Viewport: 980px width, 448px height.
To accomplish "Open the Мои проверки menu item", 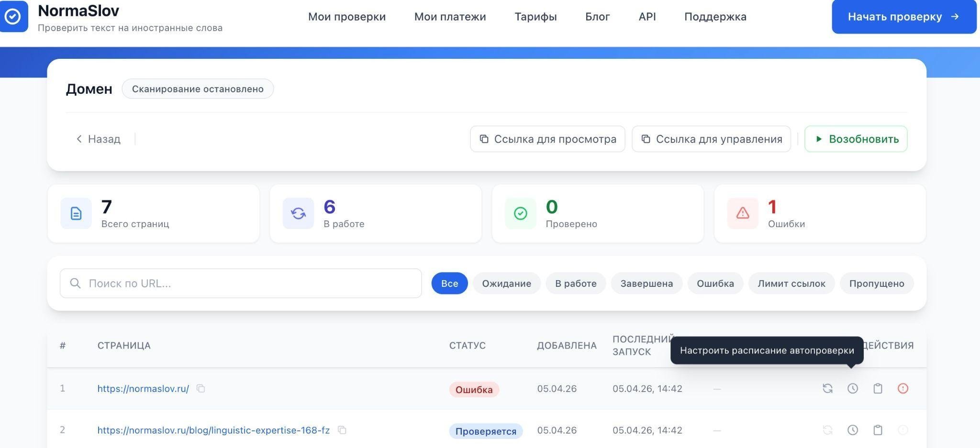I will [x=347, y=17].
